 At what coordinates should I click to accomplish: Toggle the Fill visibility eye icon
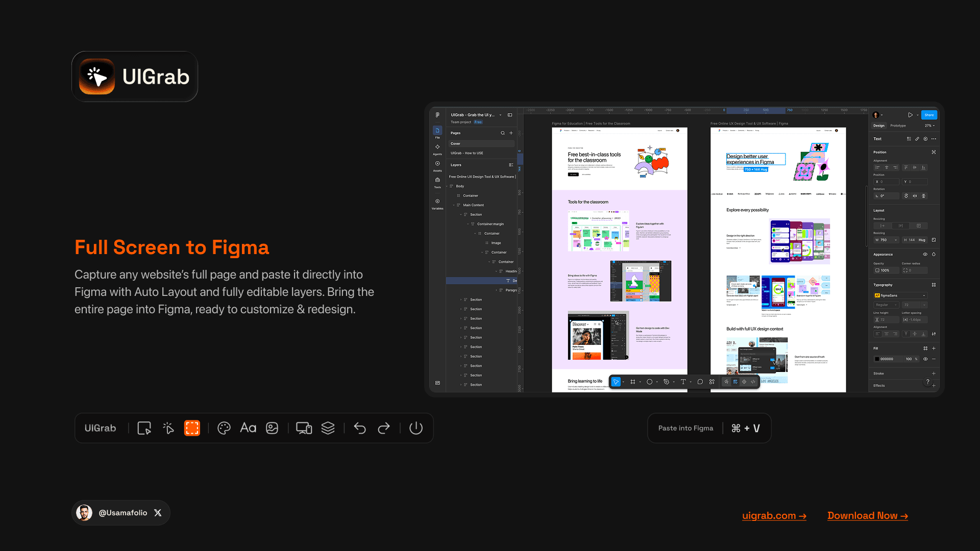[925, 359]
